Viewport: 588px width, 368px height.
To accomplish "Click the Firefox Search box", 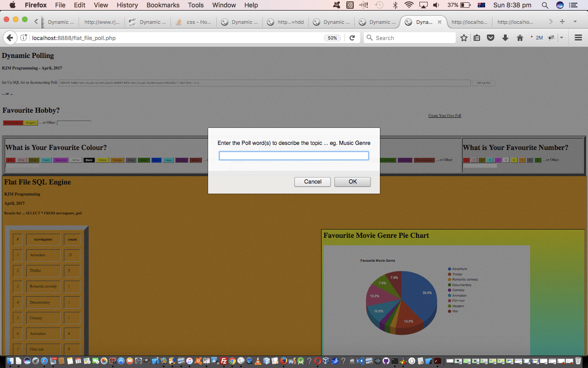I will [410, 38].
